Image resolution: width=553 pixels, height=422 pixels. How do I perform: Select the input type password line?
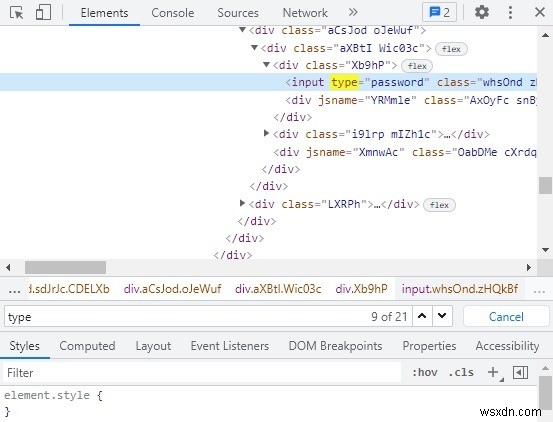(x=268, y=82)
